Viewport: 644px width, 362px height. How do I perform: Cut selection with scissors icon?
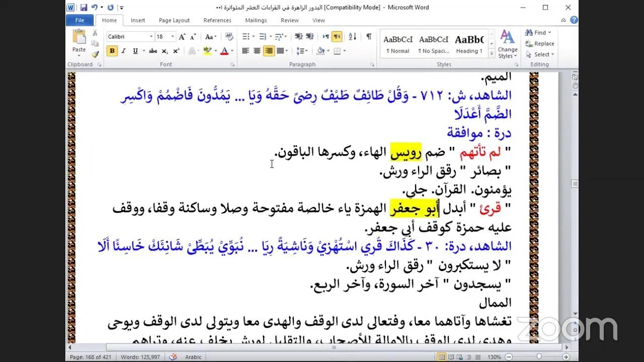[95, 33]
